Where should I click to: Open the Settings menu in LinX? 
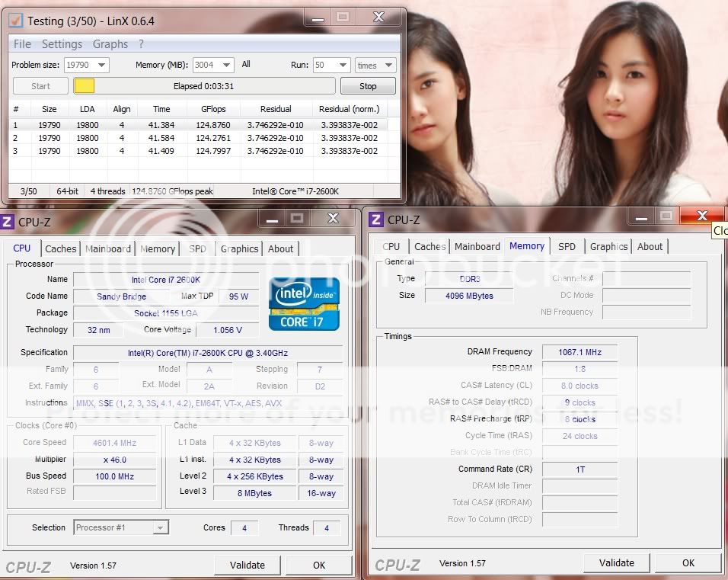pos(62,44)
